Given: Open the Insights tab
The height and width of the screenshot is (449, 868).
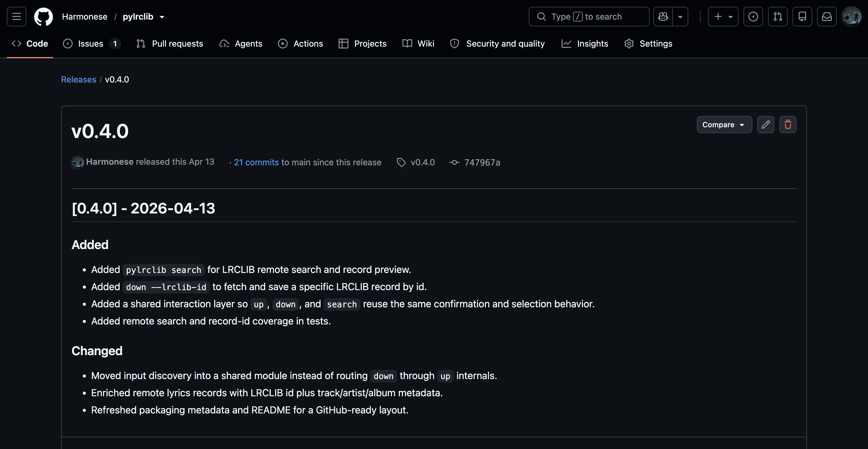Looking at the screenshot, I should point(585,44).
